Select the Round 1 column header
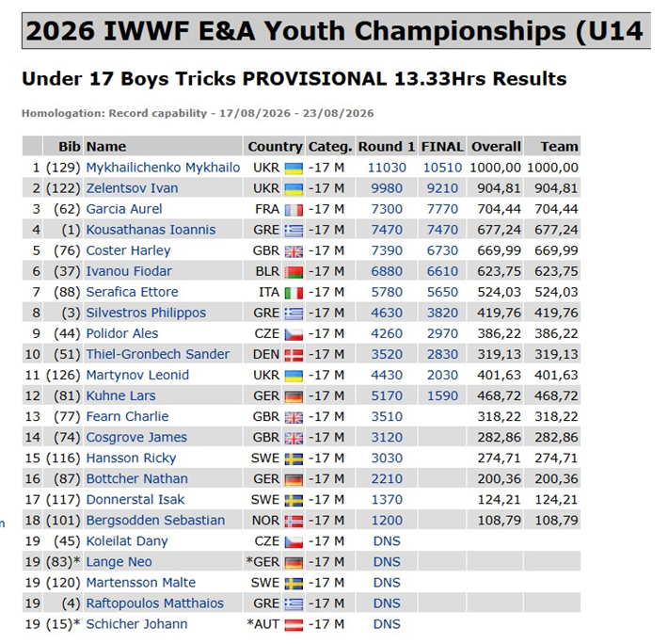The height and width of the screenshot is (644, 668). coord(387,147)
